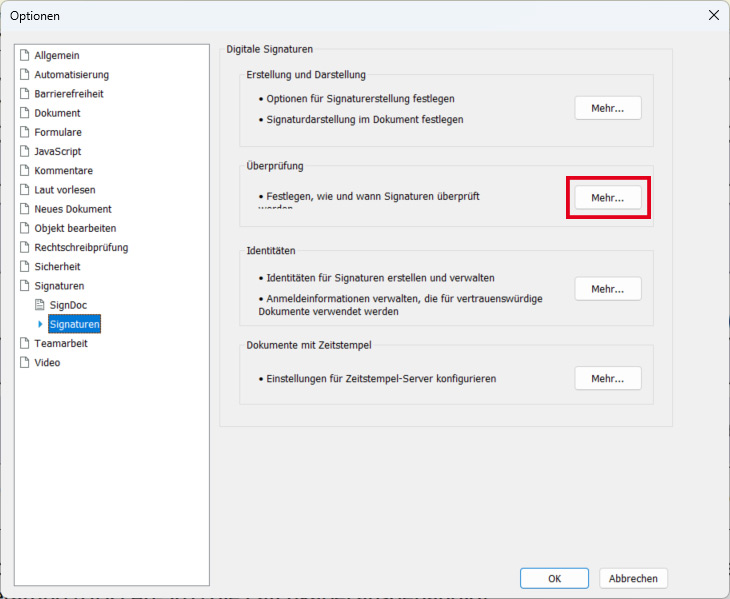Click the page icon beside Allgemein
730x599 pixels.
[x=26, y=55]
